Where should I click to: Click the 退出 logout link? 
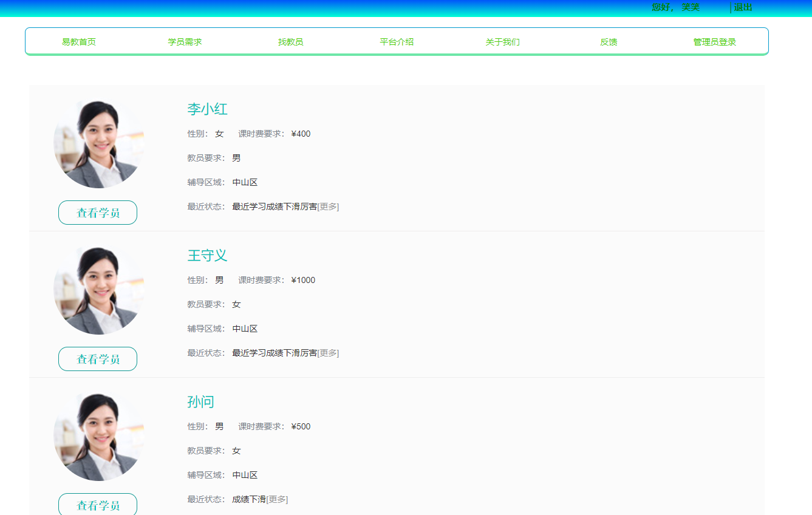tap(742, 7)
